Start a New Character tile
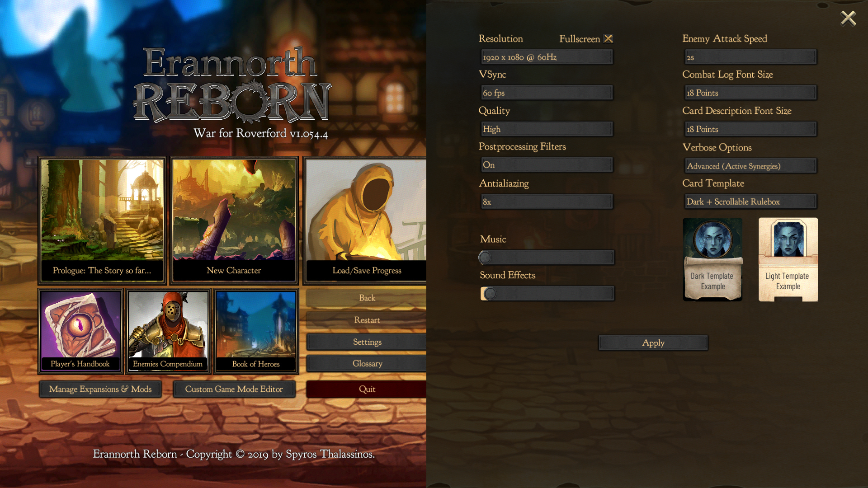This screenshot has height=488, width=868. (x=234, y=220)
